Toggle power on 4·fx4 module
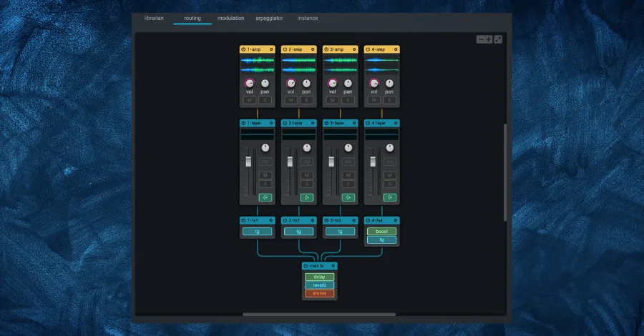This screenshot has width=644, height=336. [x=368, y=220]
